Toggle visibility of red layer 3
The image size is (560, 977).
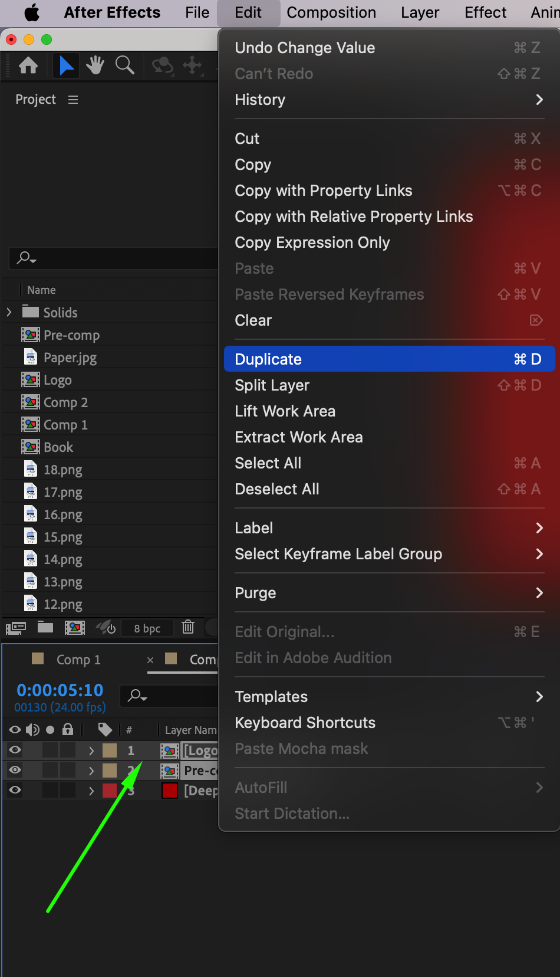15,790
